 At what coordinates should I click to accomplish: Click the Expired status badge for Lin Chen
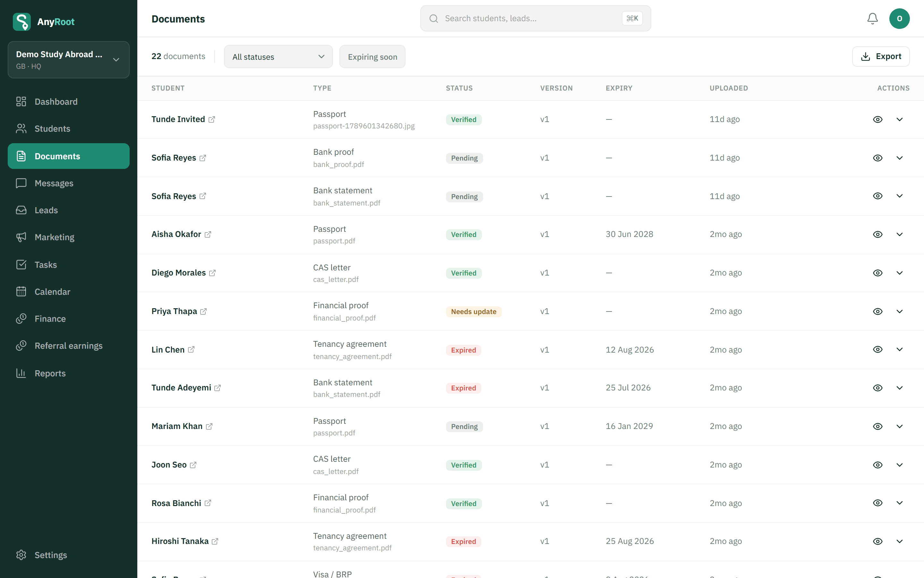[464, 350]
